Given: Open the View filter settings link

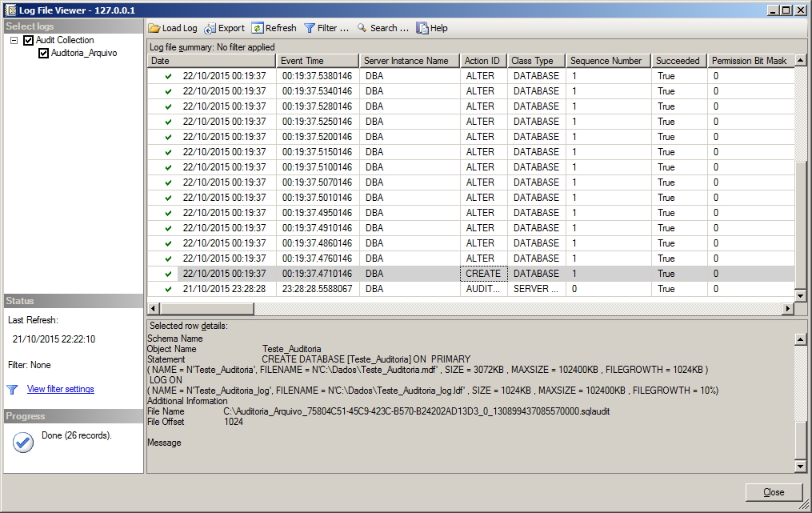Looking at the screenshot, I should coord(61,389).
